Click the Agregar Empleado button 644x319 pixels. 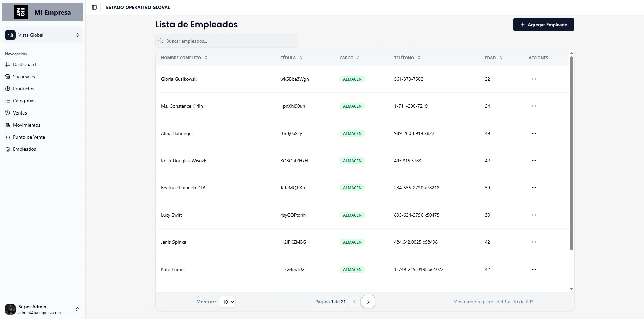point(543,24)
